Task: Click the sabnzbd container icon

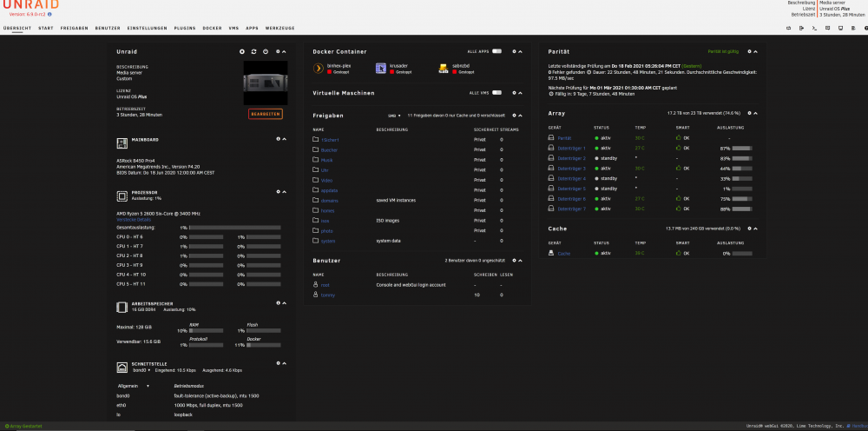Action: [444, 69]
